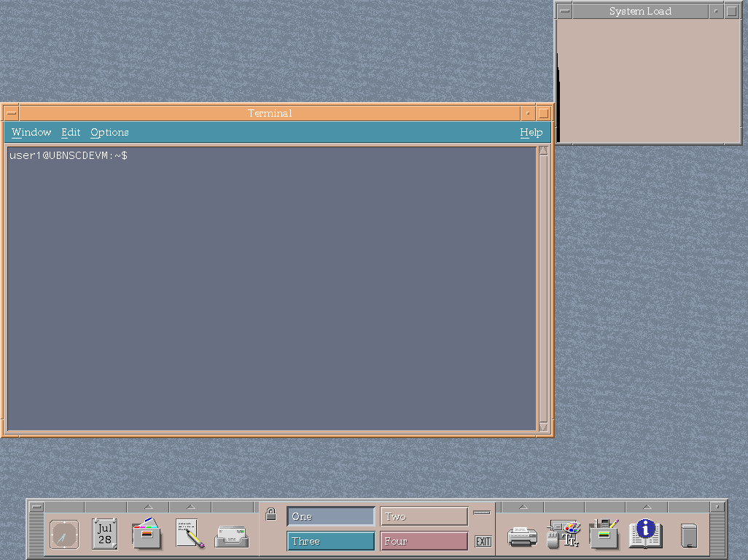The height and width of the screenshot is (560, 748).
Task: Click the busy light indicator strip
Action: pyautogui.click(x=482, y=513)
